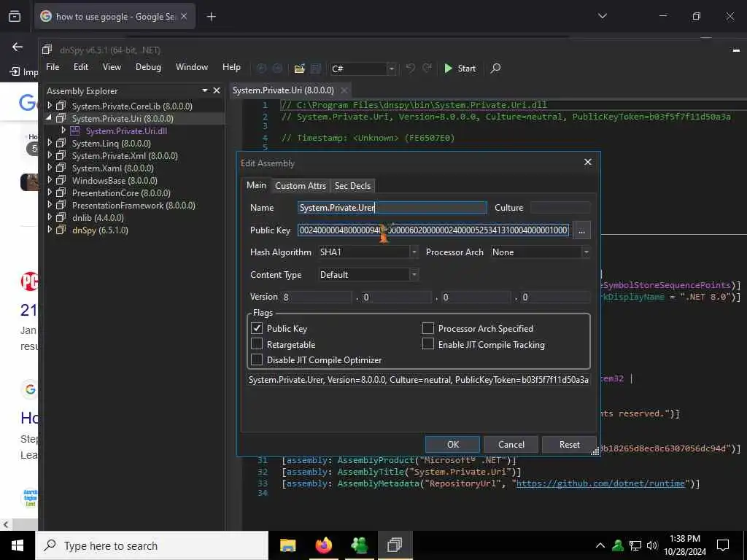Image resolution: width=747 pixels, height=560 pixels.
Task: Expand the System.Private.CoreLib tree node
Action: (x=50, y=105)
